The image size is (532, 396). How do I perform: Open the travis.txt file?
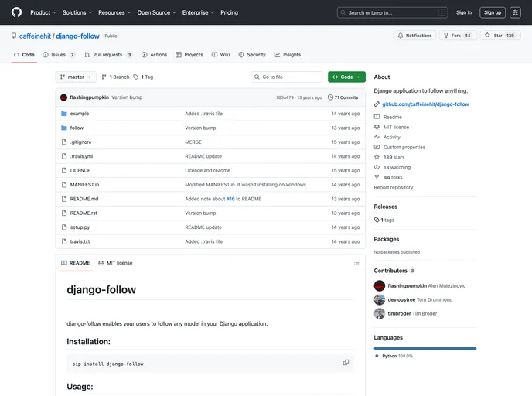click(80, 241)
